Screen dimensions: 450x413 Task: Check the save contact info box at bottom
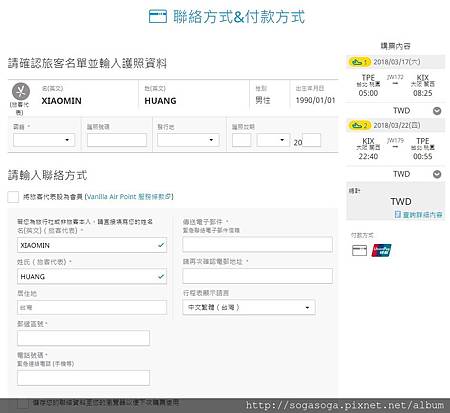click(x=23, y=404)
